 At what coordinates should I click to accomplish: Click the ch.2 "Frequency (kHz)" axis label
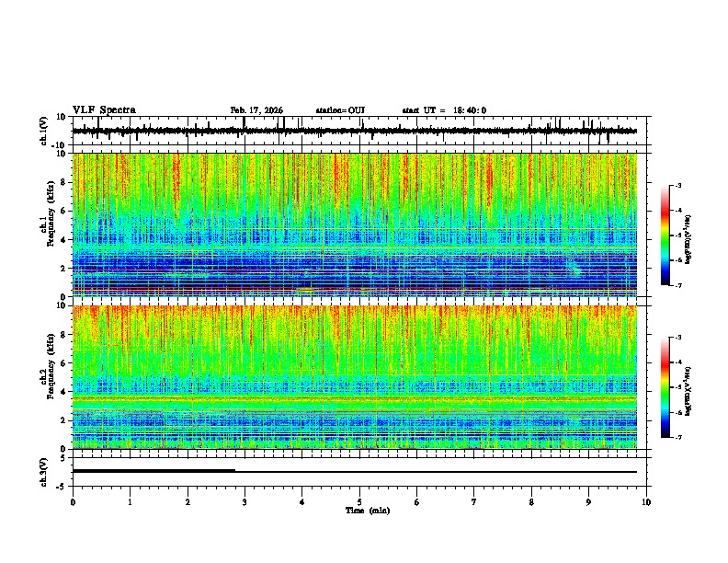coord(51,366)
